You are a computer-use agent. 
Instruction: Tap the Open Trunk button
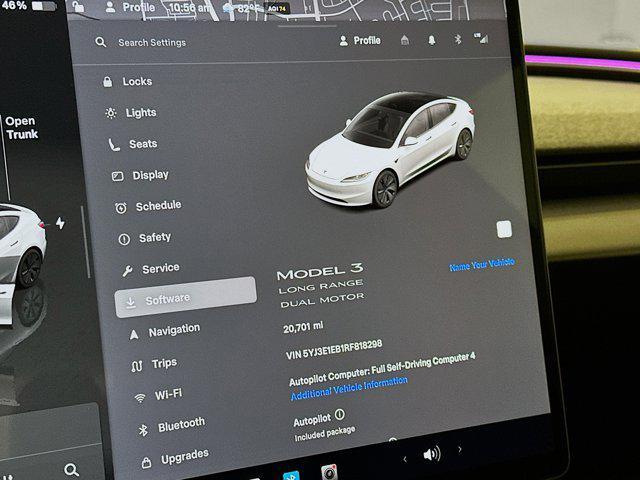21,127
